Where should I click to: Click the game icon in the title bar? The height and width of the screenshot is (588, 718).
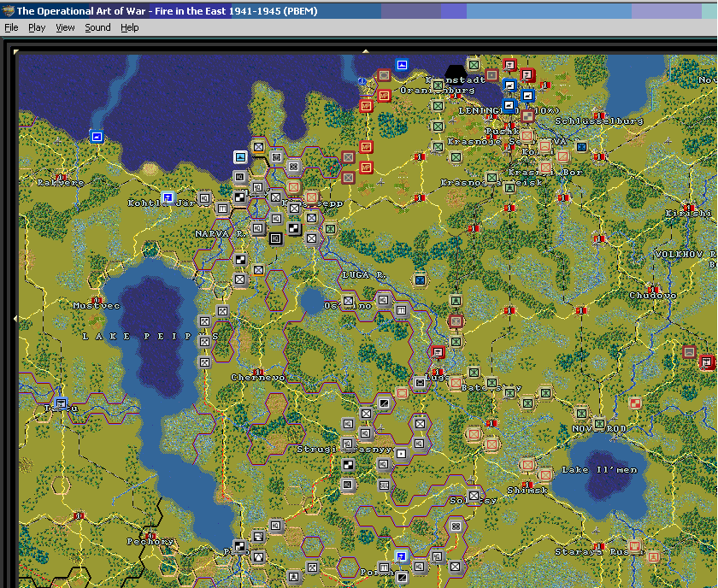(x=8, y=11)
